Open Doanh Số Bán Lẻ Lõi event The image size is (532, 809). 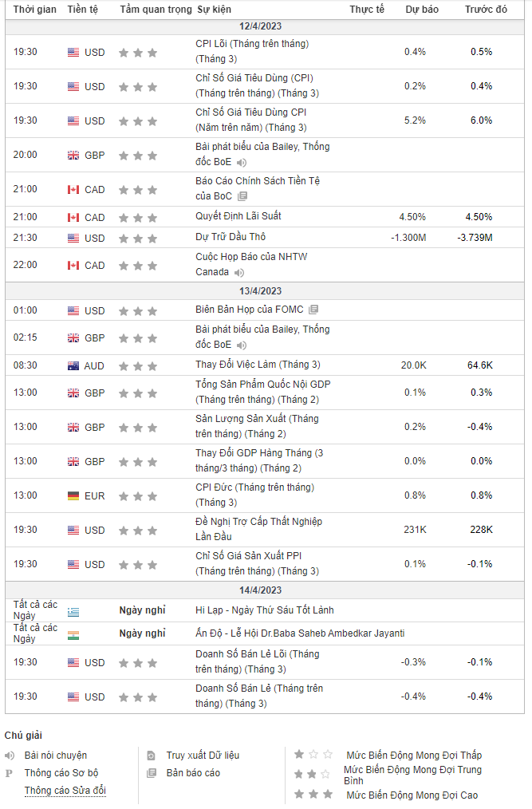pos(257,654)
